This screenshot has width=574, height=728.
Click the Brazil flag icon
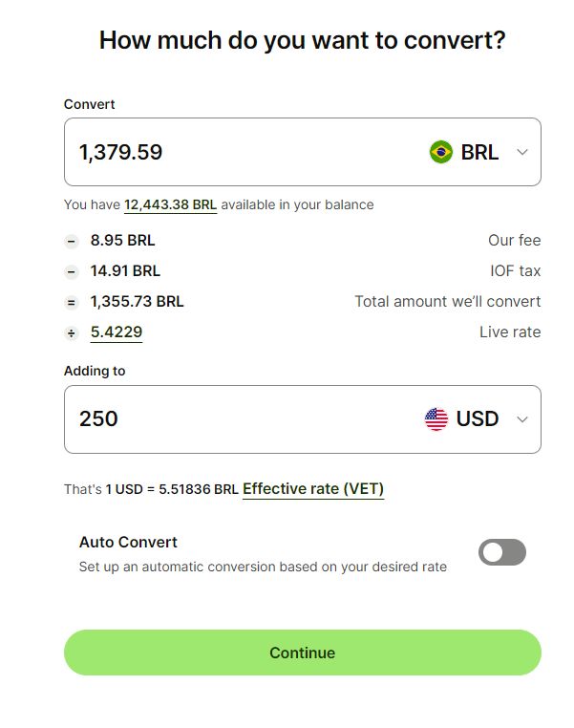click(440, 152)
